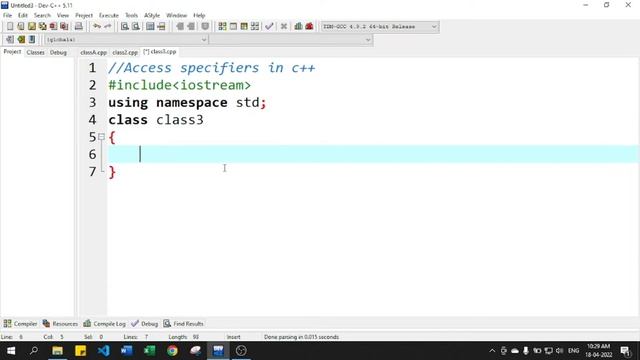Viewport: 640px width, 360px height.
Task: Open the AStyle menu
Action: pos(152,15)
